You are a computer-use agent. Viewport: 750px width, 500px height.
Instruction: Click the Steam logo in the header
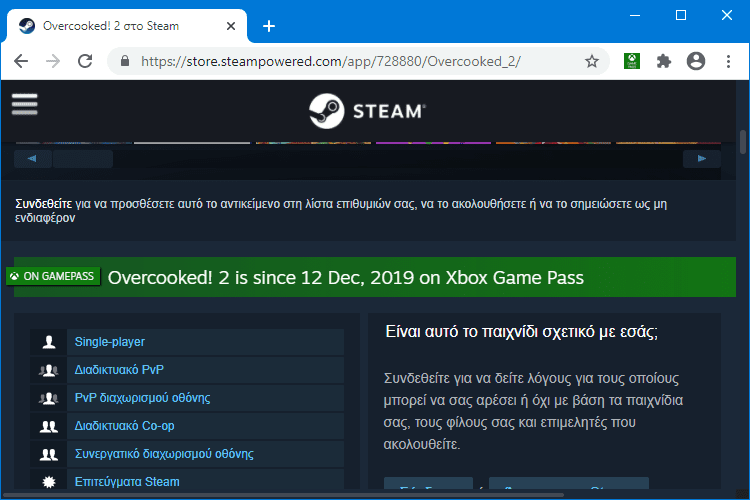coord(367,111)
